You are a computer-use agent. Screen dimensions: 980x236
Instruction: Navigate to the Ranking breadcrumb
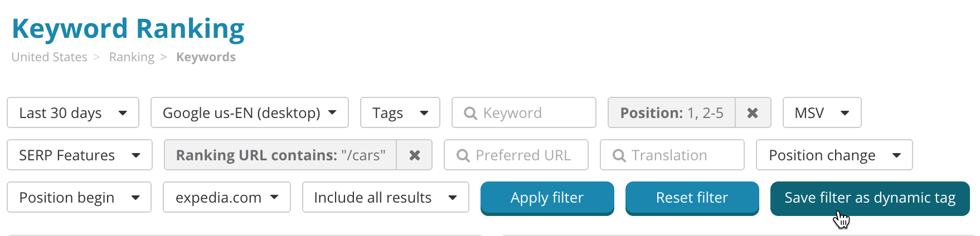pos(132,57)
